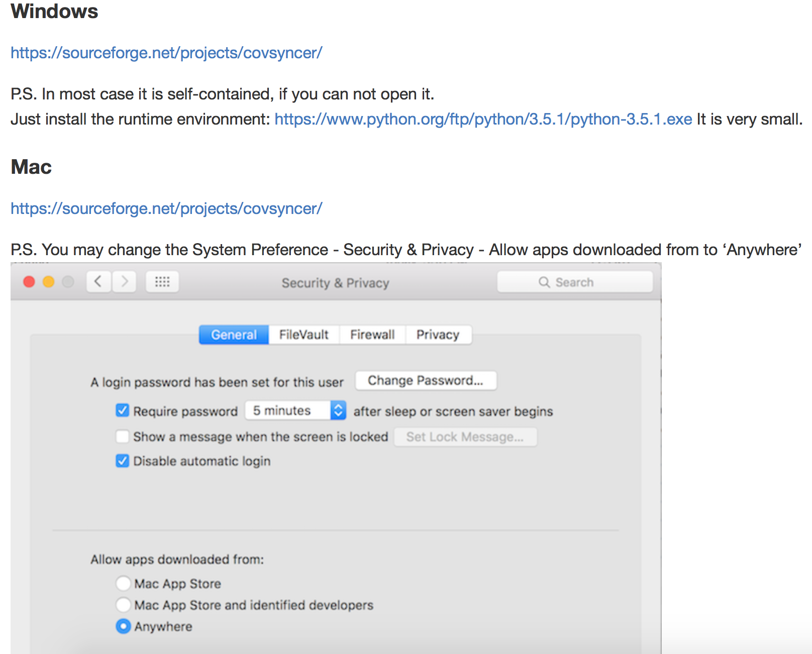The width and height of the screenshot is (812, 654).
Task: Open the Privacy tab
Action: point(438,335)
